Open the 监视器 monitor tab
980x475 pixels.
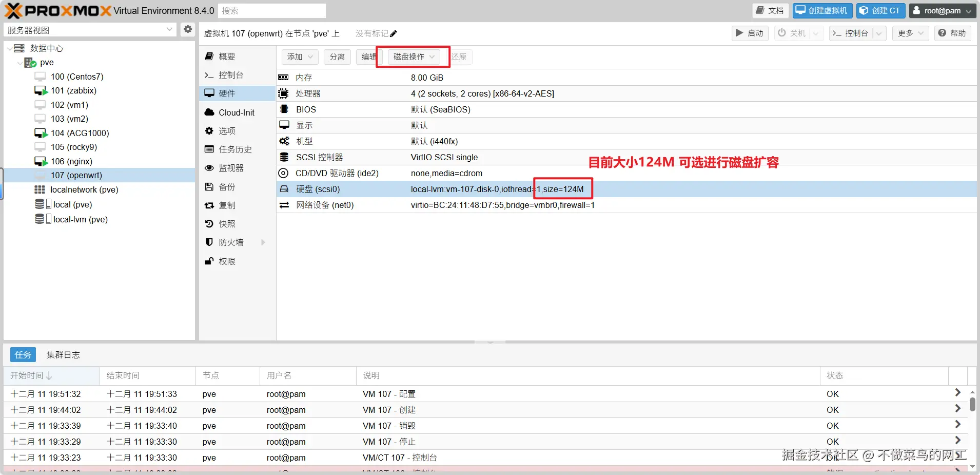[237, 168]
